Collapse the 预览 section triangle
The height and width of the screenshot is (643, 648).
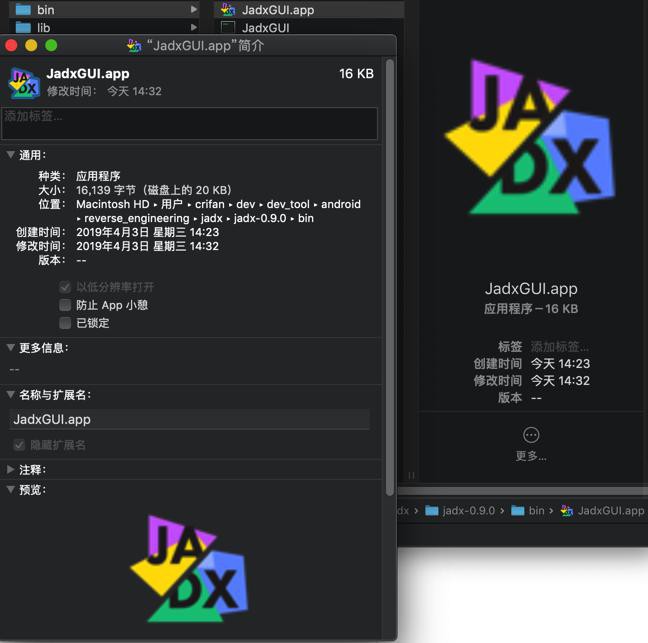11,489
